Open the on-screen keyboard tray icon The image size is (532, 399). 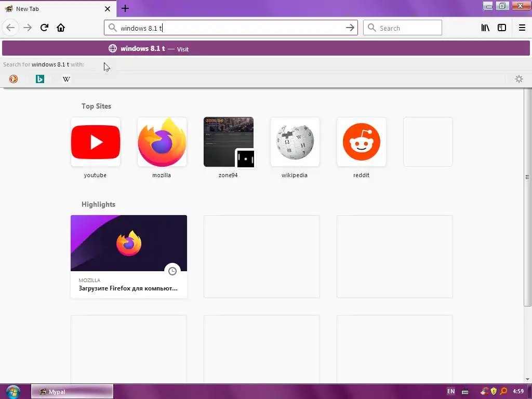click(465, 392)
